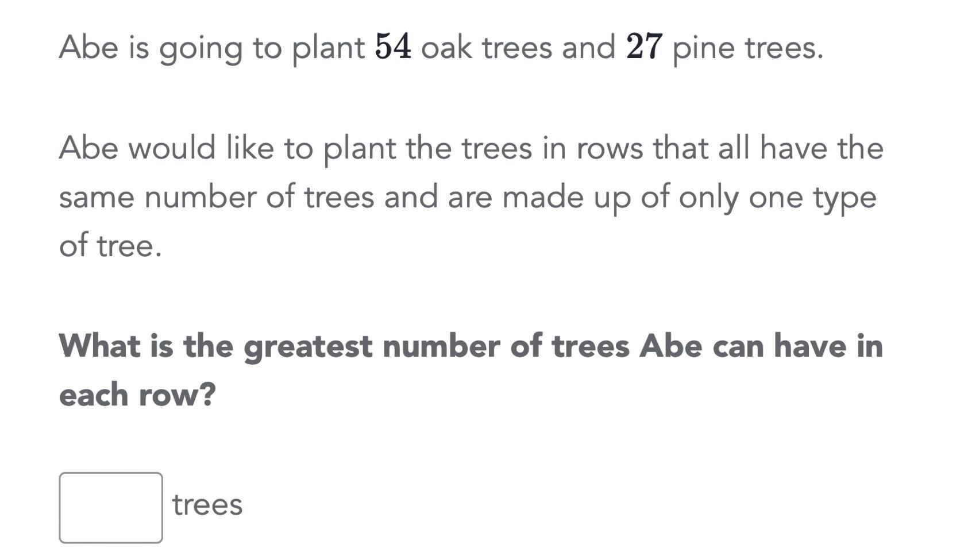Image resolution: width=964 pixels, height=560 pixels.
Task: Click the word 'plant' in 'Abe is going to plant'
Action: coord(329,49)
